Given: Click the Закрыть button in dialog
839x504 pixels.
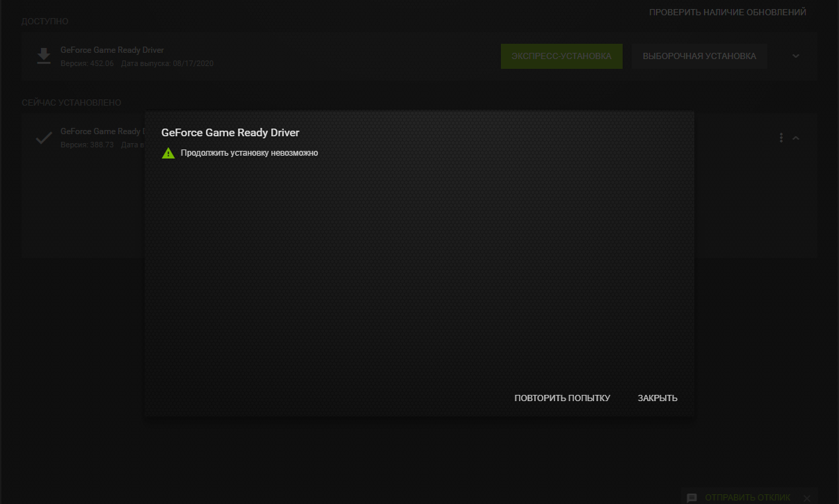Looking at the screenshot, I should click(657, 398).
